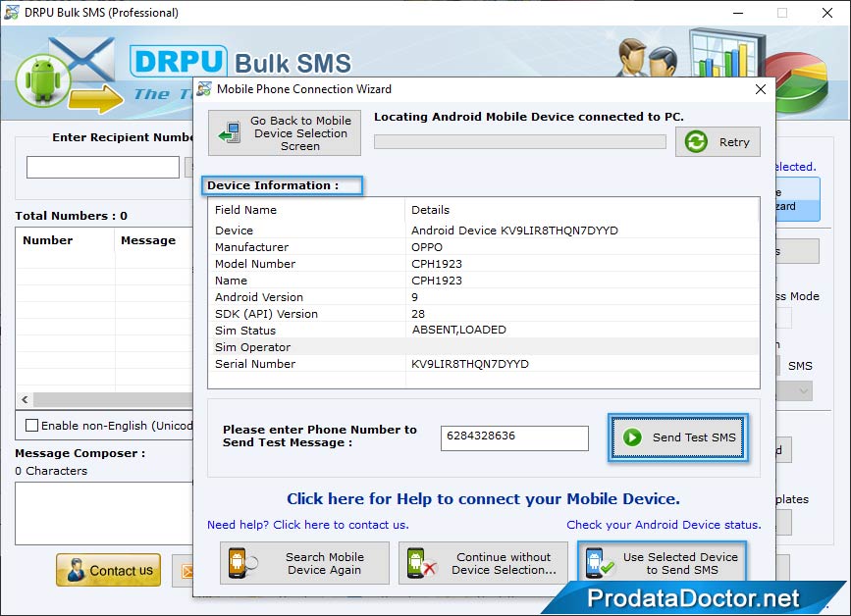Click Continue without Device Selection button
The width and height of the screenshot is (851, 616).
[483, 563]
